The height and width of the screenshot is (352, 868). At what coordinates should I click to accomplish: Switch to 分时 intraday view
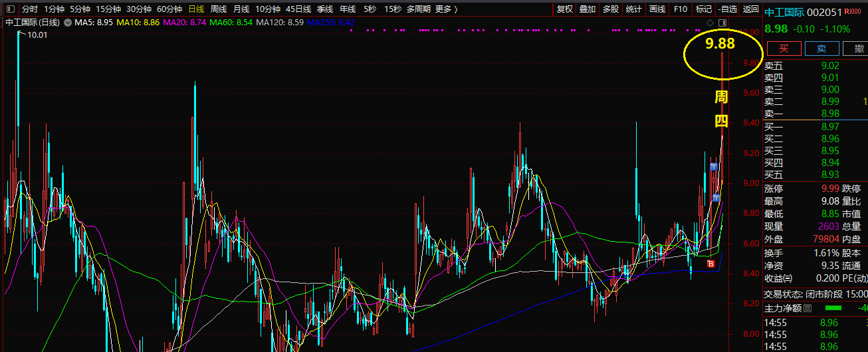30,9
